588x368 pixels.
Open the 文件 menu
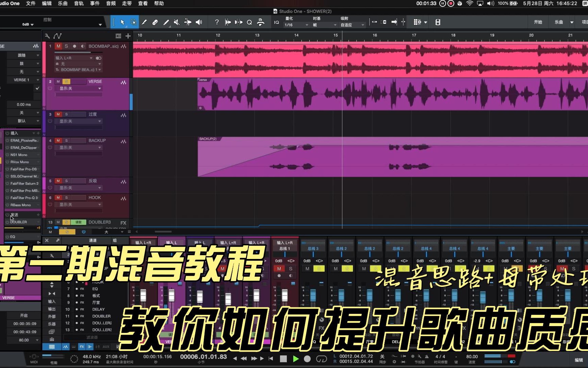click(x=31, y=3)
